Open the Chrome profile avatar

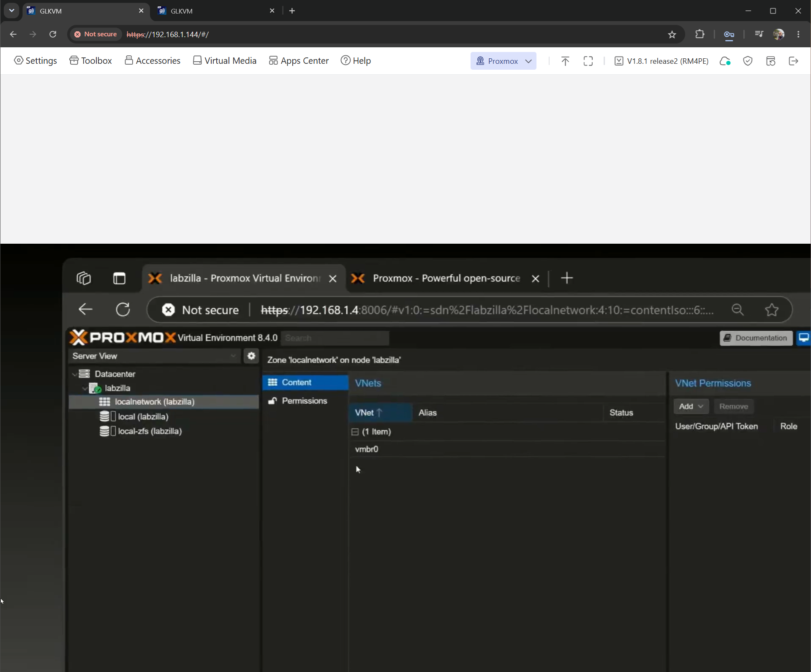coord(778,34)
